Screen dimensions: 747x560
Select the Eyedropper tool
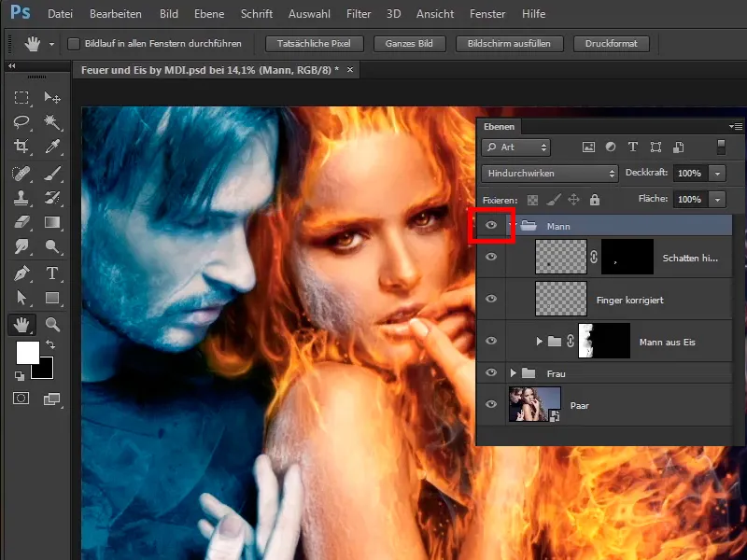pos(52,147)
